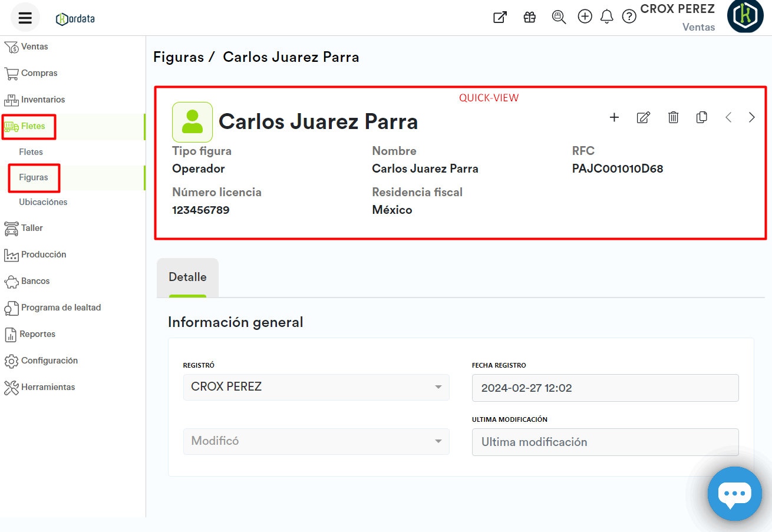Expand the Modificó dropdown

click(x=438, y=441)
